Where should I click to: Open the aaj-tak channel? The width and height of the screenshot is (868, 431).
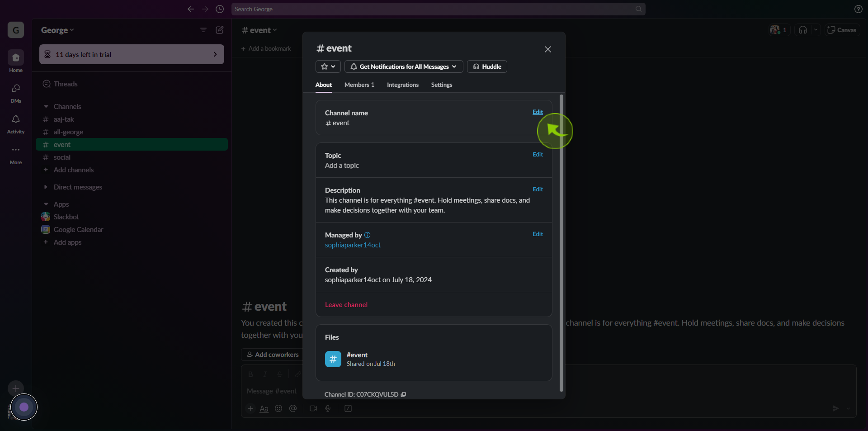[132, 119]
